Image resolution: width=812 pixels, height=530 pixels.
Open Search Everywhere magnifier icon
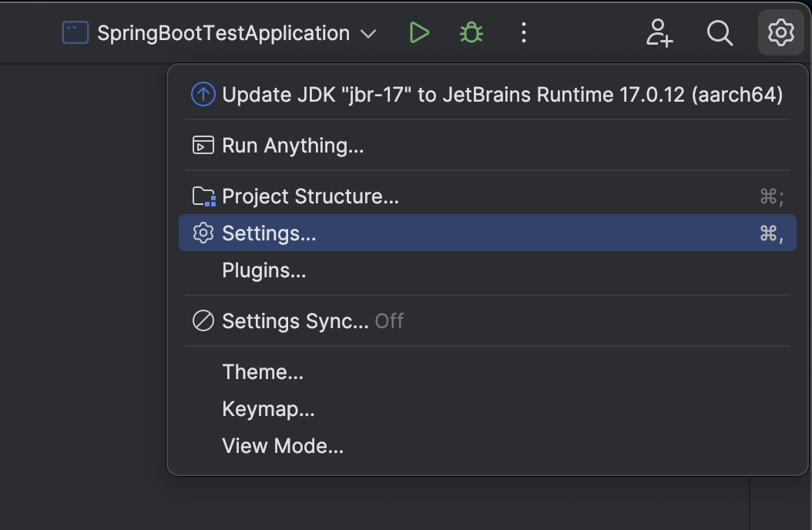[x=720, y=33]
